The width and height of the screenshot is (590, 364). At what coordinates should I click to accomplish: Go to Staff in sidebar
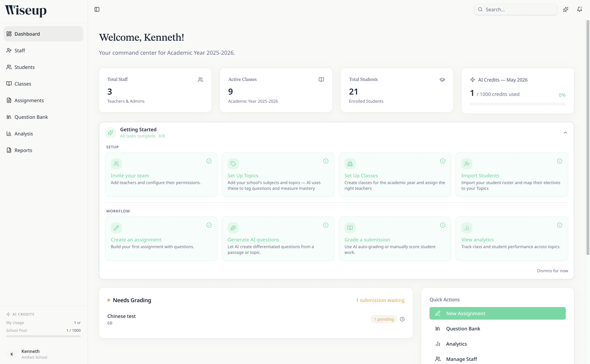[43, 50]
